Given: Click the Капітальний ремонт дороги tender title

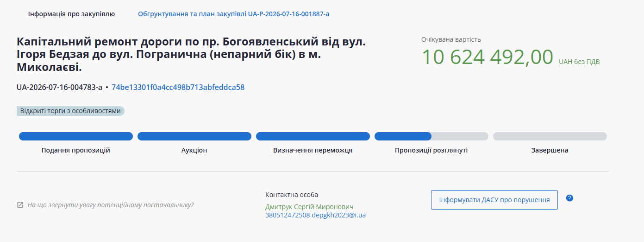Looking at the screenshot, I should [191, 55].
